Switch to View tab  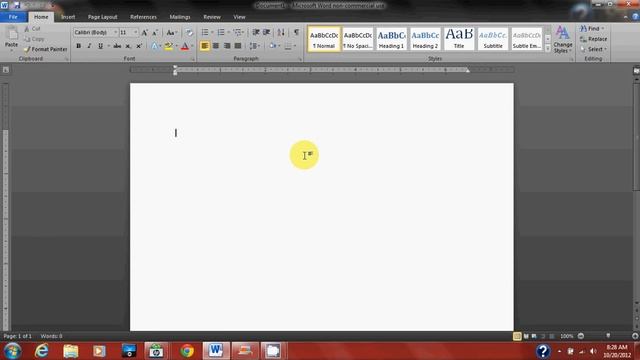(239, 17)
